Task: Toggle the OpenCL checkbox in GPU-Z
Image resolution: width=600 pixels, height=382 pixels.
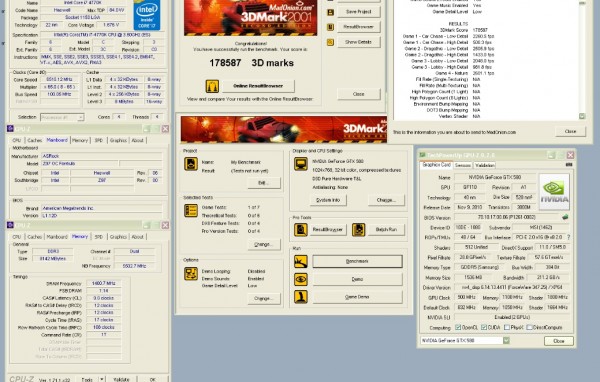Action: pos(458,327)
